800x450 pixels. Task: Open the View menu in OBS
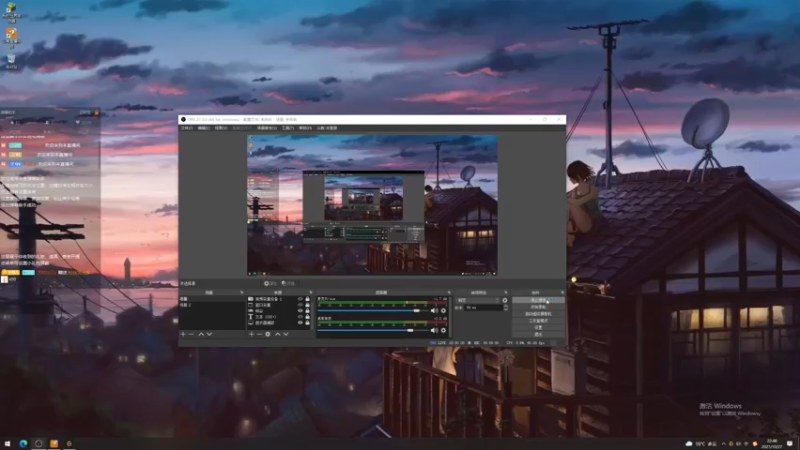tap(221, 128)
